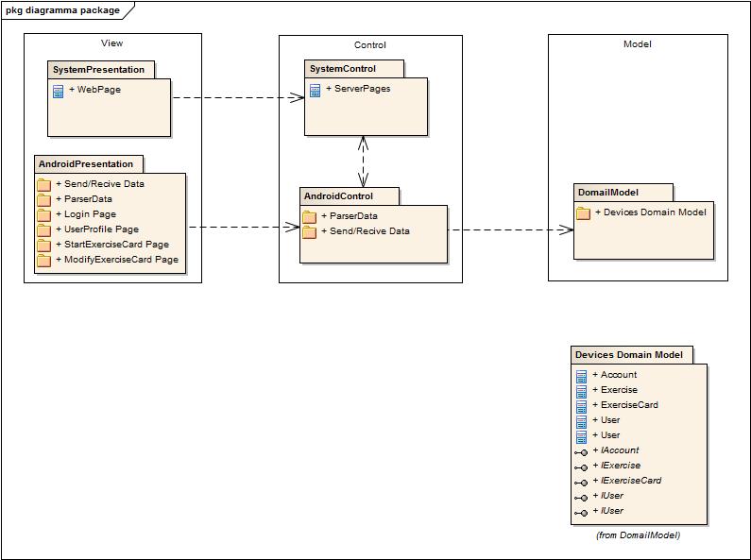
Task: Click the '+ IExercise' entry text
Action: [617, 466]
